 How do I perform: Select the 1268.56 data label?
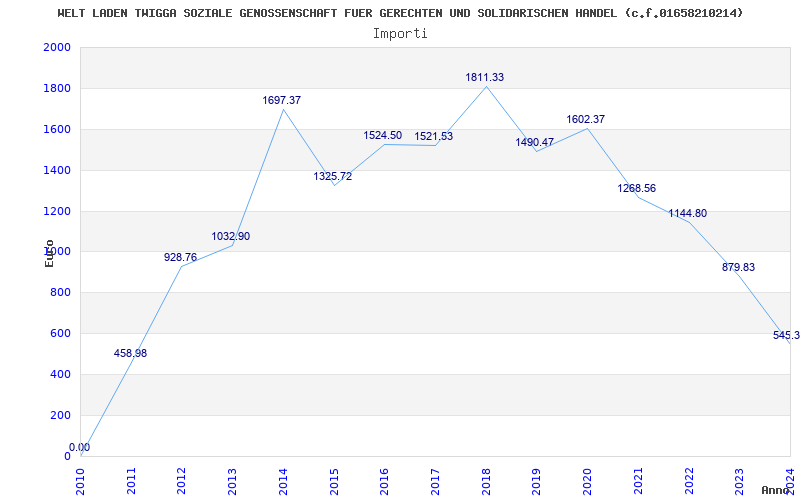tap(637, 189)
